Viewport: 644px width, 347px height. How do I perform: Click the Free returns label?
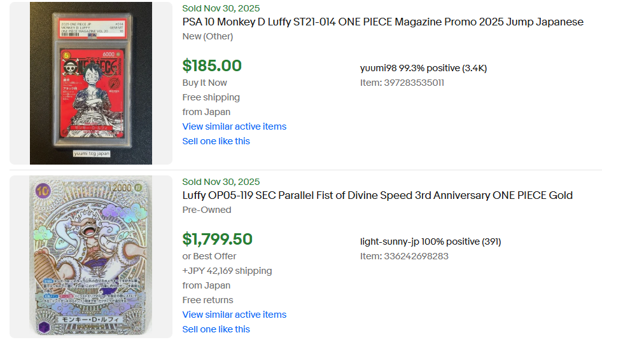(x=207, y=300)
